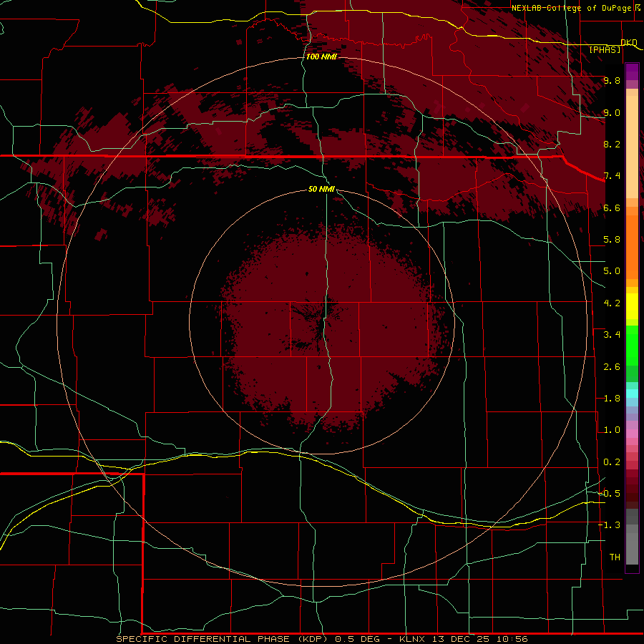Click the 1.8 value on the color scale
Image resolution: width=644 pixels, height=644 pixels.
click(612, 399)
